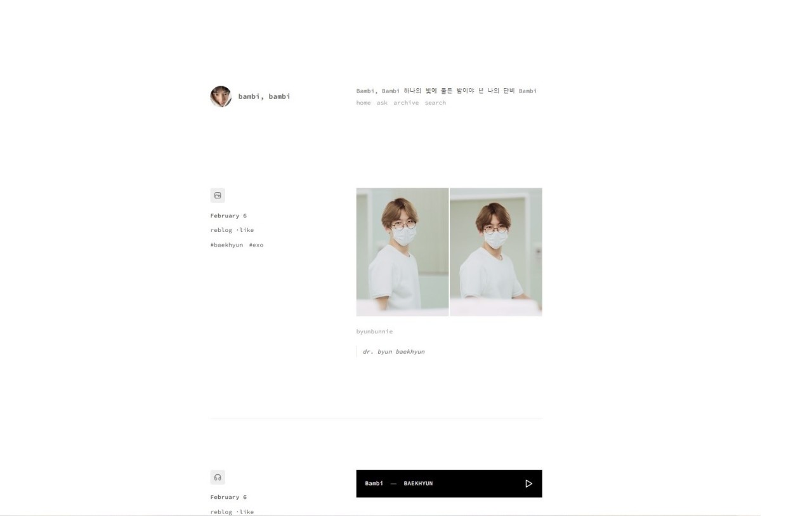Click the blog title bambi, bambi
The image size is (812, 516).
pos(265,96)
